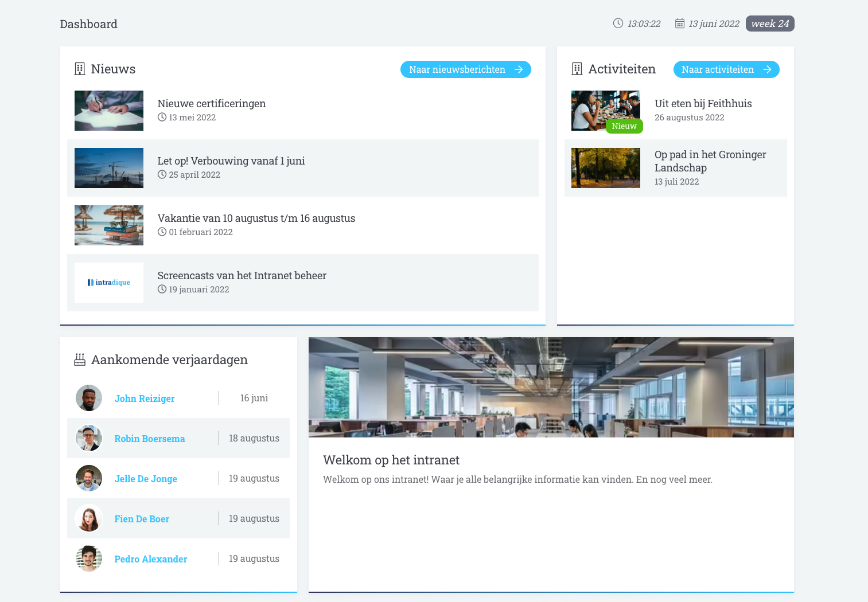Click the building icon next to Nieuws
Screen dimensions: 868x602
[80, 69]
